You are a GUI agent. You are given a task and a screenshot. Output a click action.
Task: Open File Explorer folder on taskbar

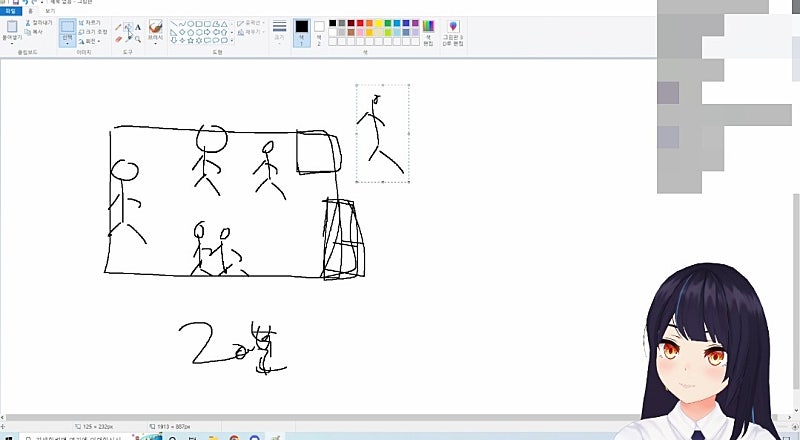point(213,437)
